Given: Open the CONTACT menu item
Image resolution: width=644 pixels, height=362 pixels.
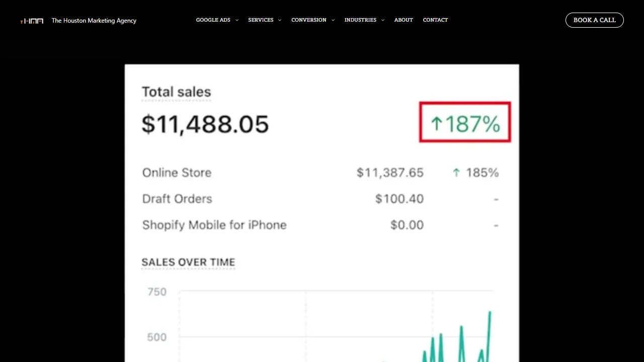Looking at the screenshot, I should click(x=435, y=20).
